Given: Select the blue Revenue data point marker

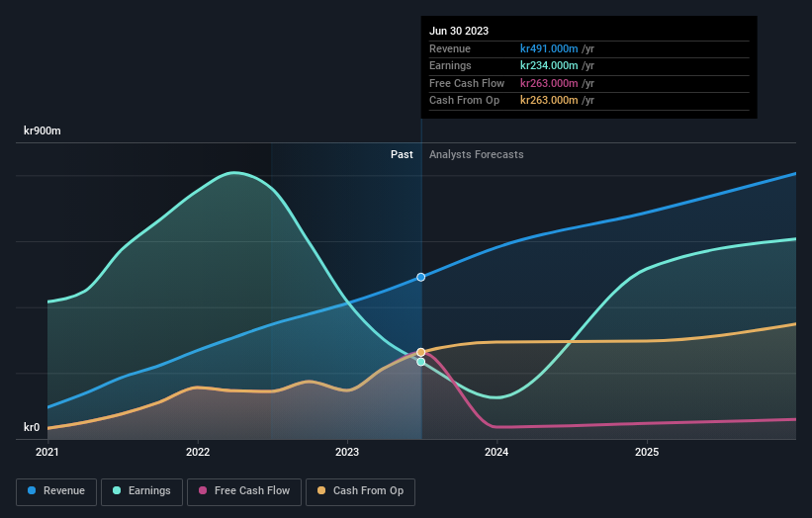Looking at the screenshot, I should click(421, 278).
